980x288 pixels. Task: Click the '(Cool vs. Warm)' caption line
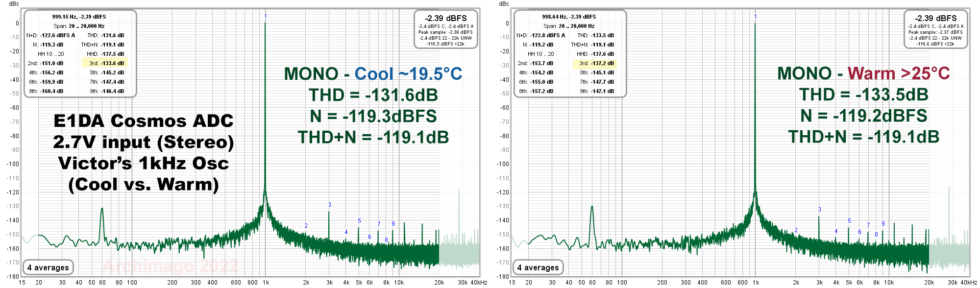144,185
